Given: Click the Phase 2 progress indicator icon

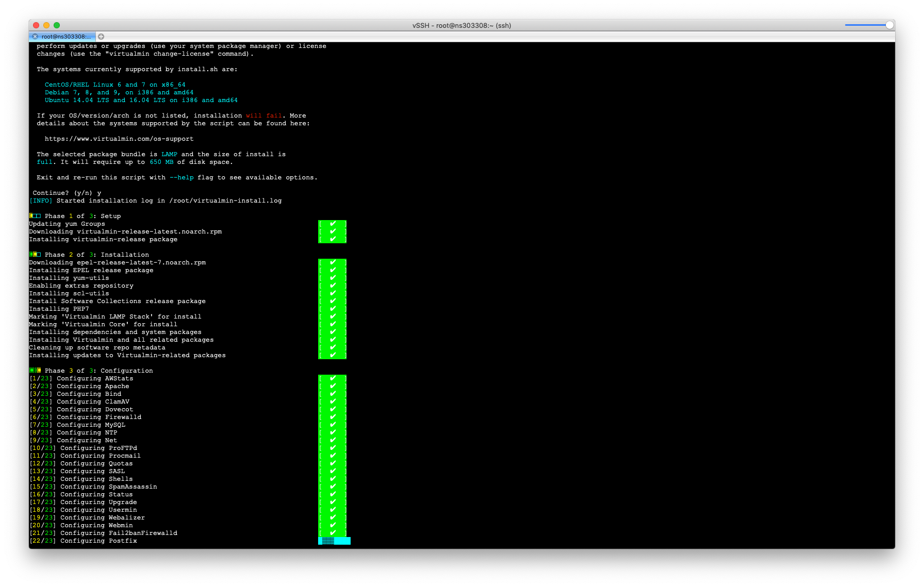Looking at the screenshot, I should pos(35,255).
